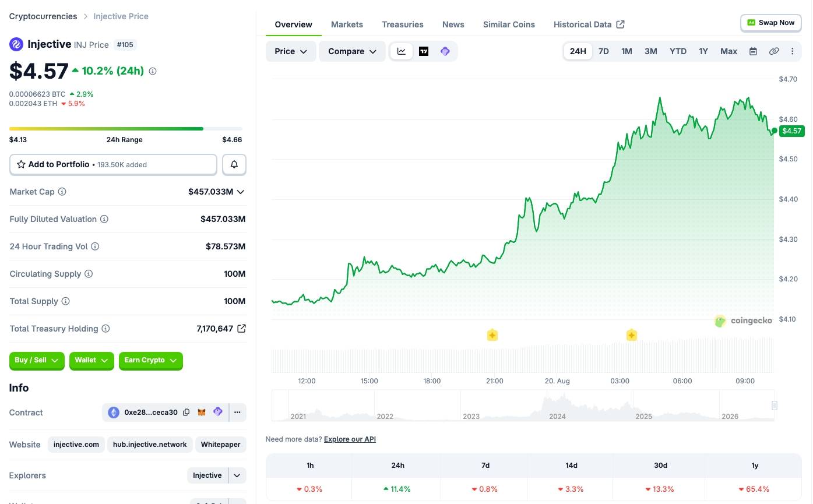Screen dimensions: 813x504
Task: Open the Total Treasury Holding external link icon
Action: pyautogui.click(x=241, y=329)
